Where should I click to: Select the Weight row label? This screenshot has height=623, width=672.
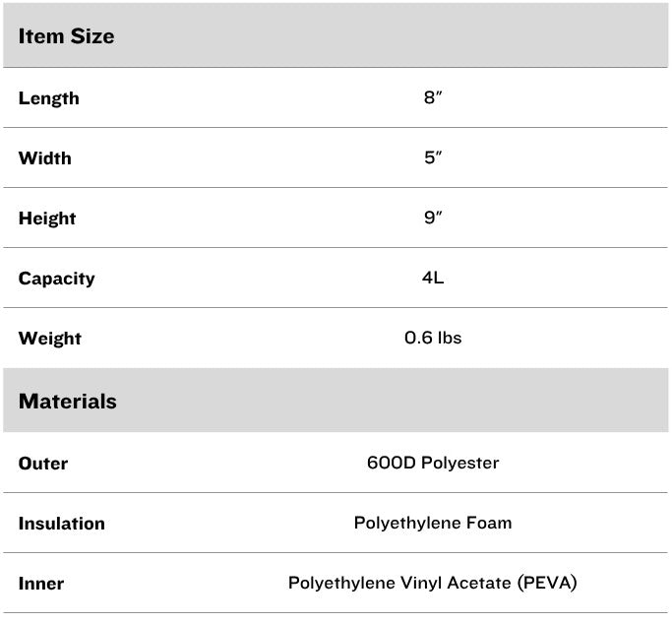tap(49, 339)
